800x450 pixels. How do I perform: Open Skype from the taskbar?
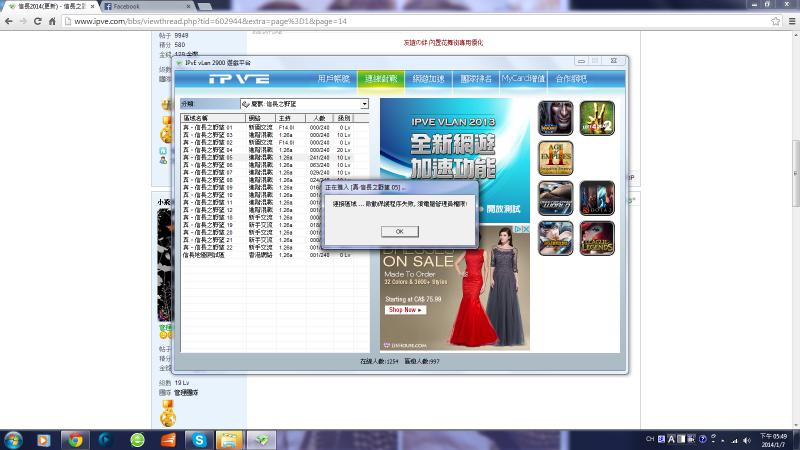point(199,439)
